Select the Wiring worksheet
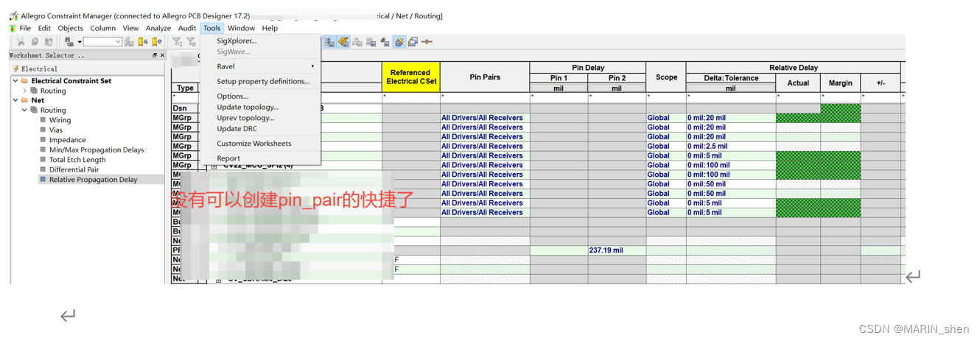Image resolution: width=980 pixels, height=341 pixels. [x=60, y=120]
